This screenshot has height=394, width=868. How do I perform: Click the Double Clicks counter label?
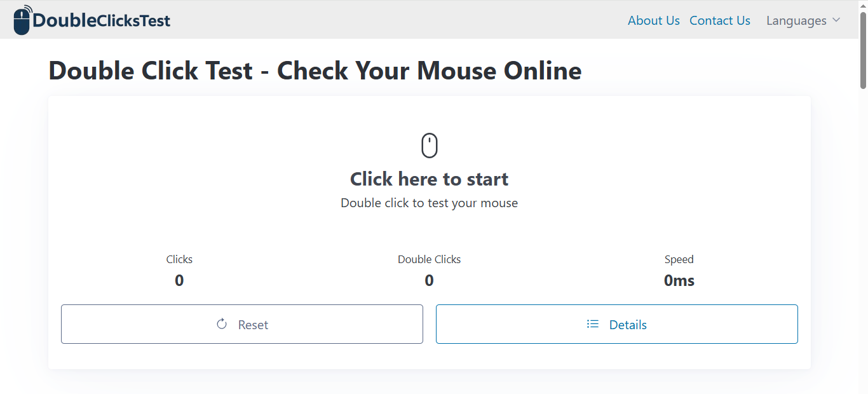(x=429, y=259)
